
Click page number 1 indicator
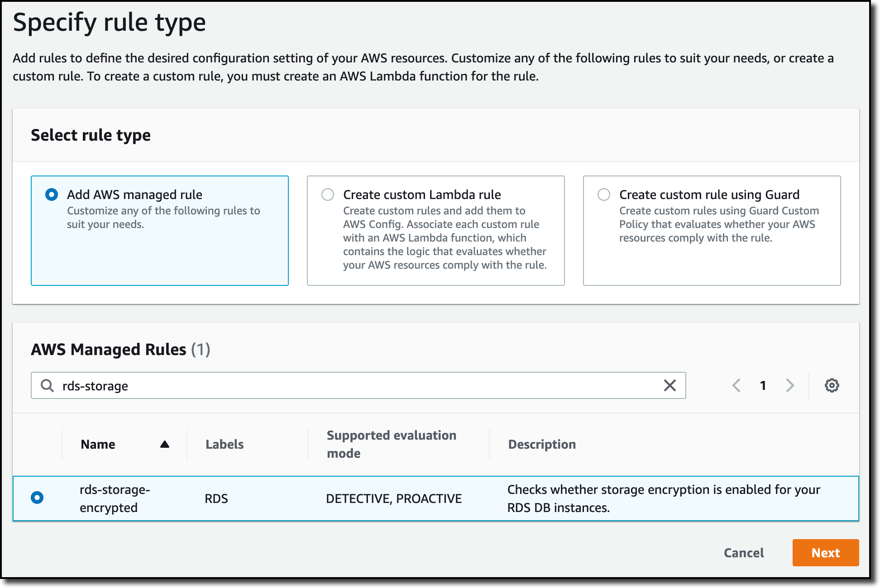tap(763, 385)
